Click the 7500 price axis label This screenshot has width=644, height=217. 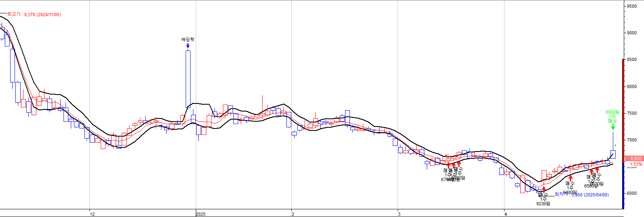point(632,113)
